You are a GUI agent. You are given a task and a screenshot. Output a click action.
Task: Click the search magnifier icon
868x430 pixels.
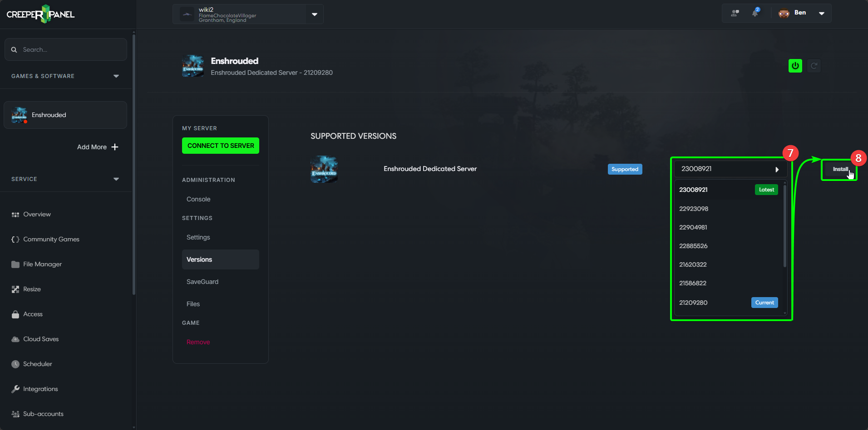point(14,49)
